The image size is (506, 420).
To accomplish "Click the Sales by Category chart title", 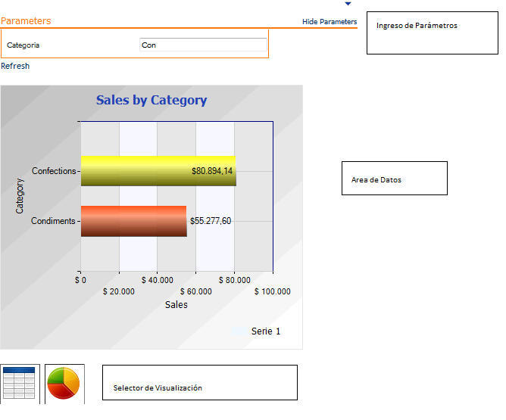I will point(151,100).
